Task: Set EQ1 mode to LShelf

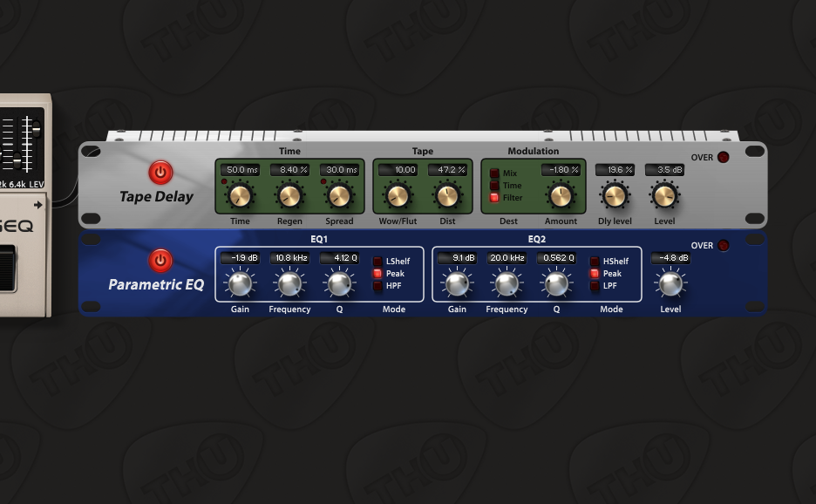Action: click(x=377, y=261)
